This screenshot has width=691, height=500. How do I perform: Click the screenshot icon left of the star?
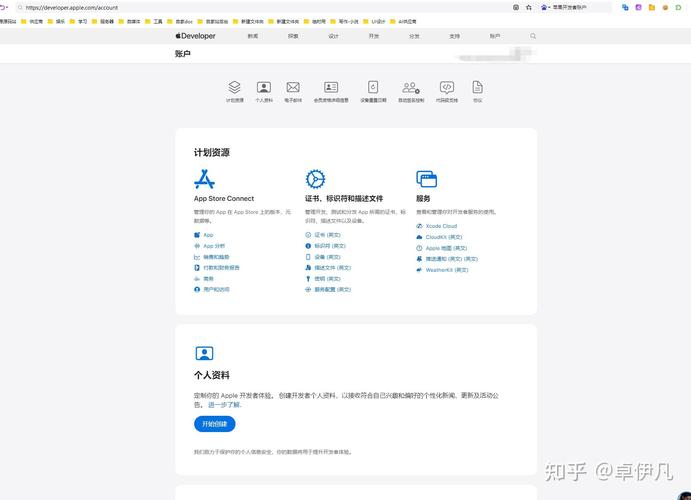516,7
